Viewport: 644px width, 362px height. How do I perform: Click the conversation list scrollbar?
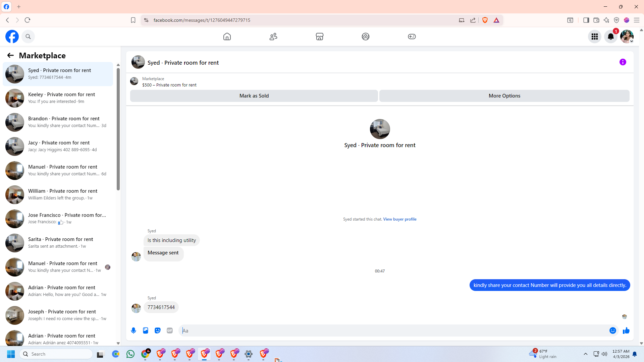(118, 129)
